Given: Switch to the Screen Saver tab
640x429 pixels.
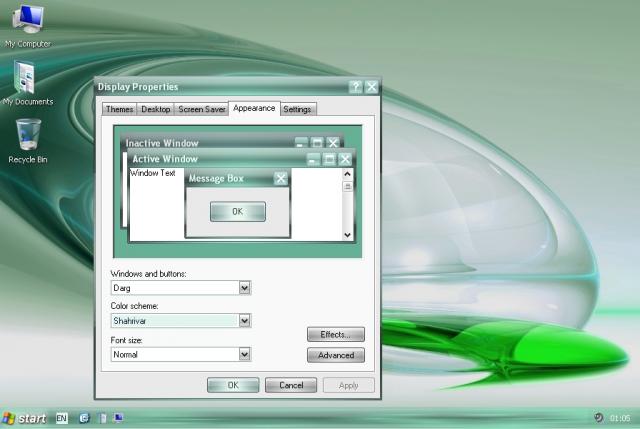Looking at the screenshot, I should 202,109.
